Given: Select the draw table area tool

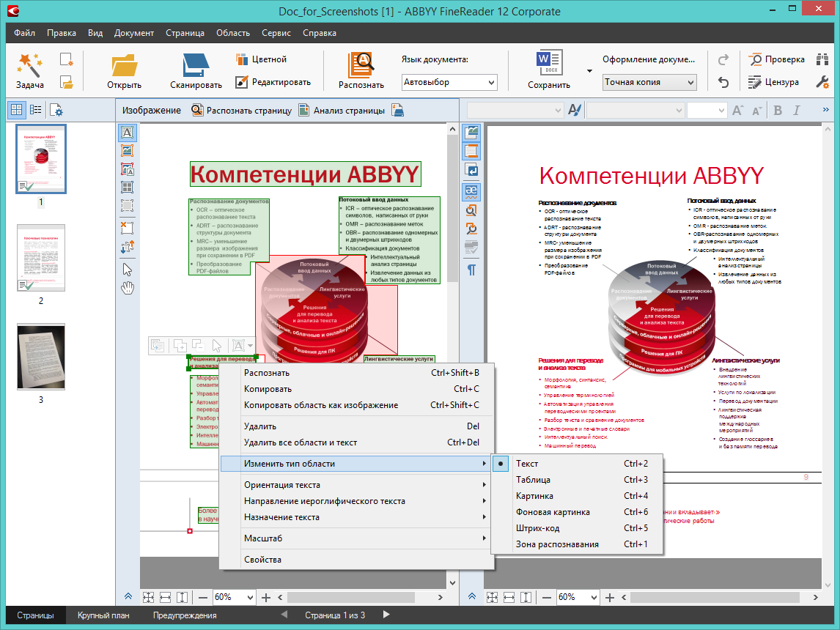Looking at the screenshot, I should pyautogui.click(x=128, y=188).
